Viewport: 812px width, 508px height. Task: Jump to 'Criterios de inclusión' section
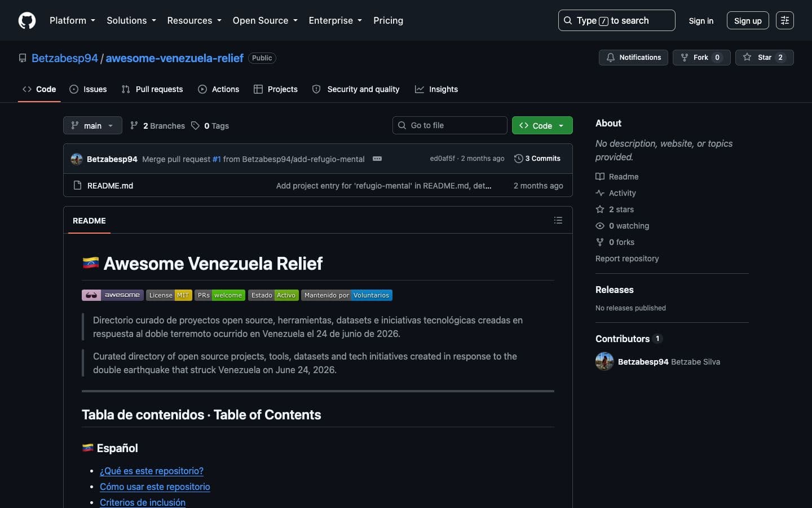(143, 502)
